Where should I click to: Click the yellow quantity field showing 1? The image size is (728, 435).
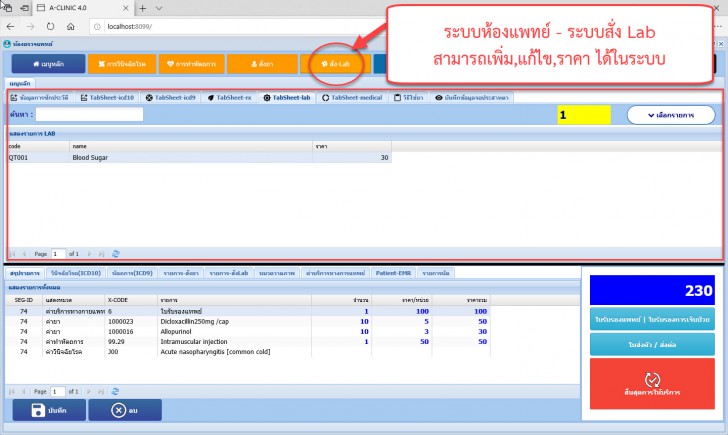pyautogui.click(x=584, y=115)
